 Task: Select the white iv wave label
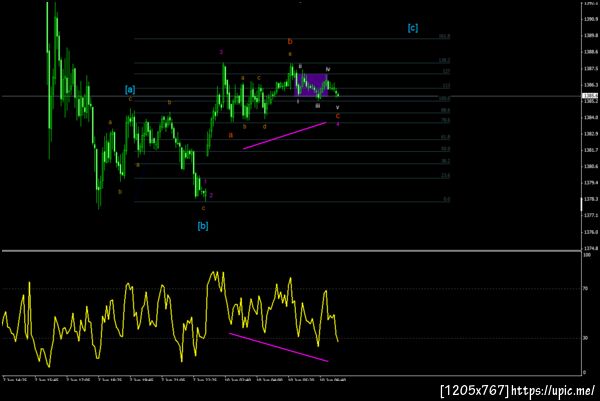(x=328, y=69)
